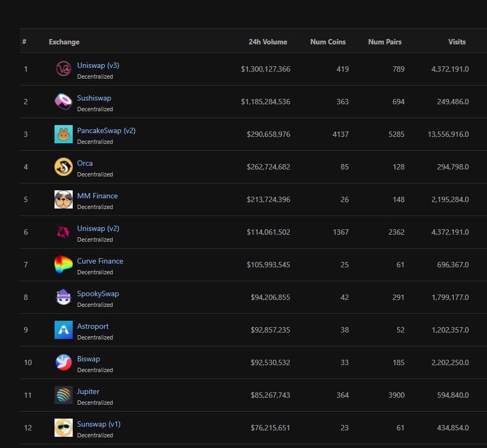Select the $1,300,127,366 volume value
Image resolution: width=487 pixels, height=448 pixels.
coord(266,69)
